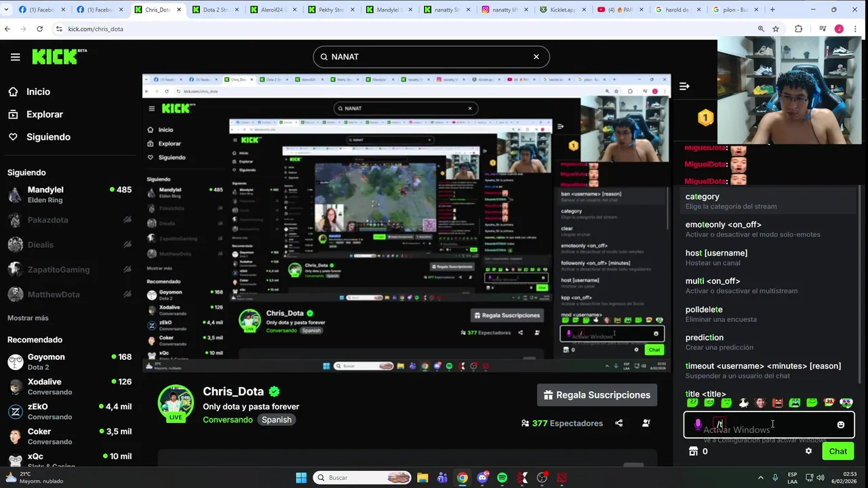Open recommended channel Coker
The width and height of the screenshot is (868, 488).
pos(69,436)
